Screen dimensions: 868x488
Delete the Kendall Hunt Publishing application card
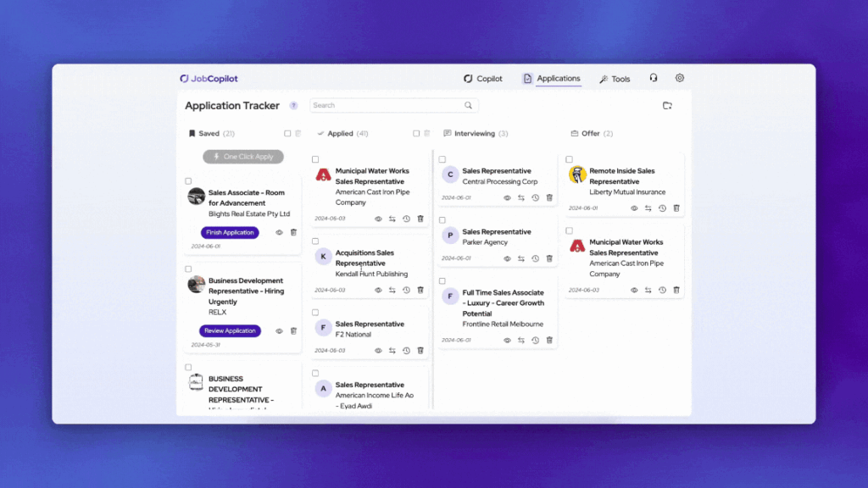(420, 290)
